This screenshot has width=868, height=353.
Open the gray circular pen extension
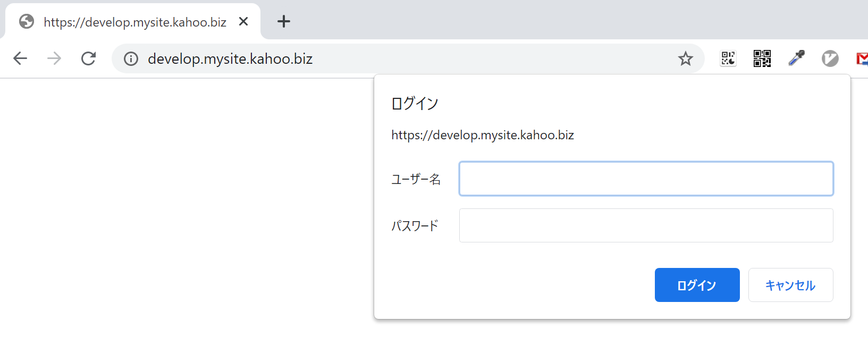point(830,58)
